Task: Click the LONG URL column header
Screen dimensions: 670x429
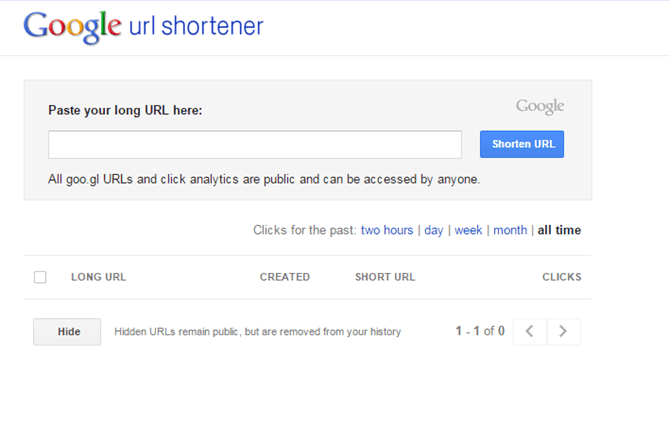Action: coord(99,277)
